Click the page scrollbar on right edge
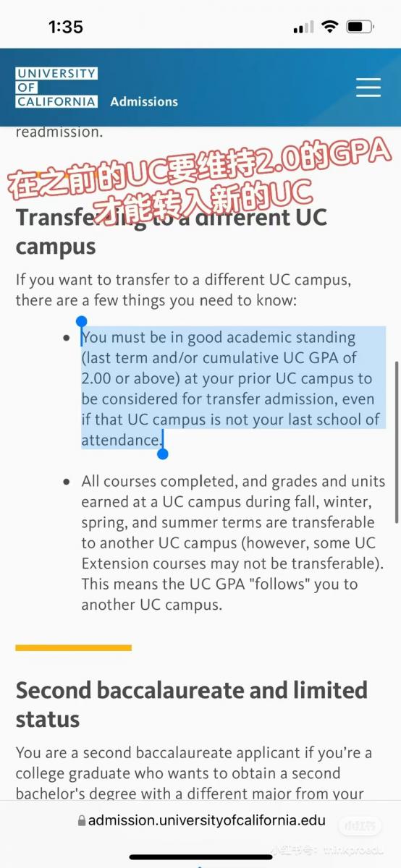The width and height of the screenshot is (401, 868). (x=396, y=443)
